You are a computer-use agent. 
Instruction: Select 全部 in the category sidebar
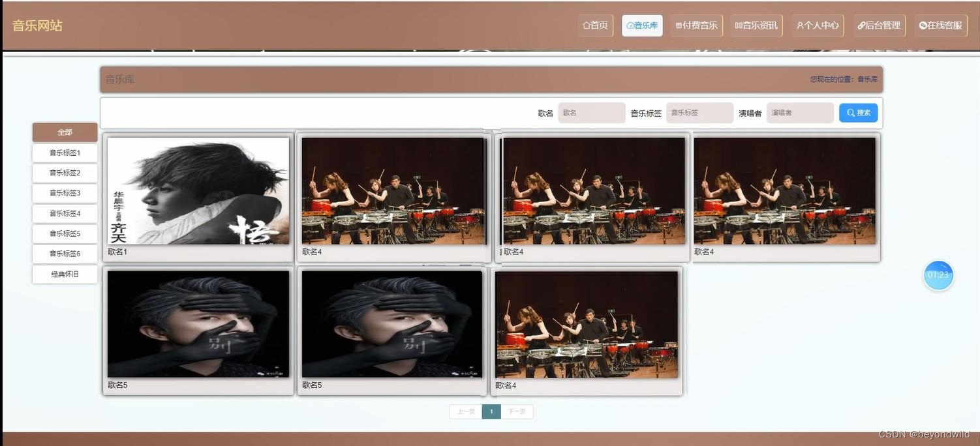point(65,132)
